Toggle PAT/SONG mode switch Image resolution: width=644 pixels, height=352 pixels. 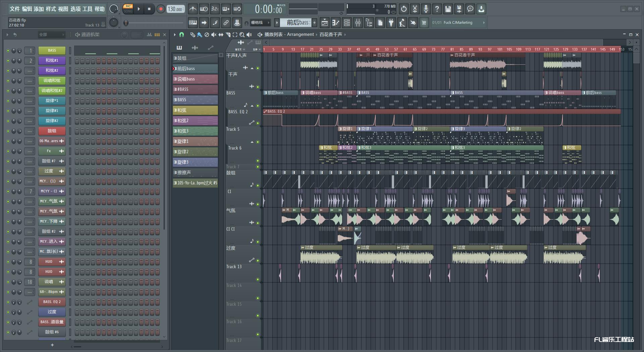[128, 9]
